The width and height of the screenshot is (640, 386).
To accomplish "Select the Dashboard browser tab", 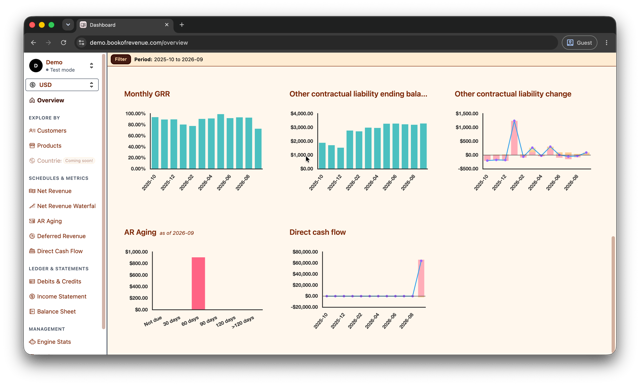I will coord(124,25).
